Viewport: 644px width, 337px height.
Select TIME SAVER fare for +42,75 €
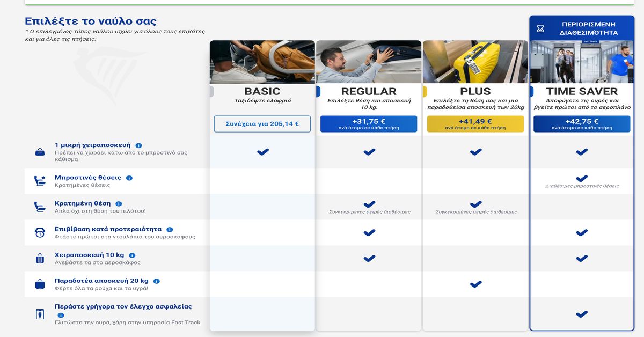(581, 124)
